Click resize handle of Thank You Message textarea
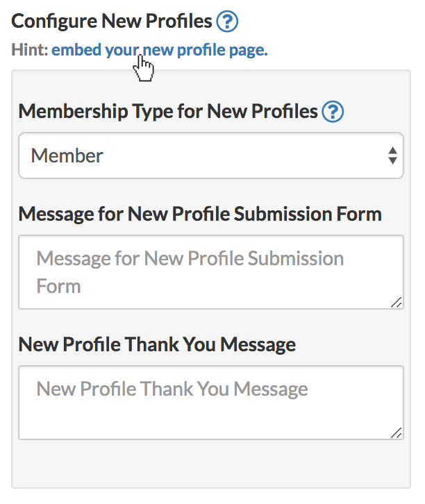 (396, 432)
